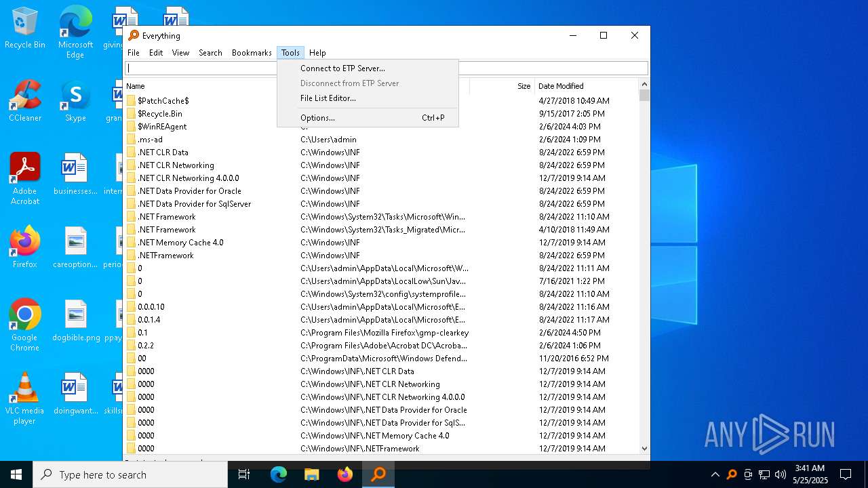Open the Search menu

210,53
